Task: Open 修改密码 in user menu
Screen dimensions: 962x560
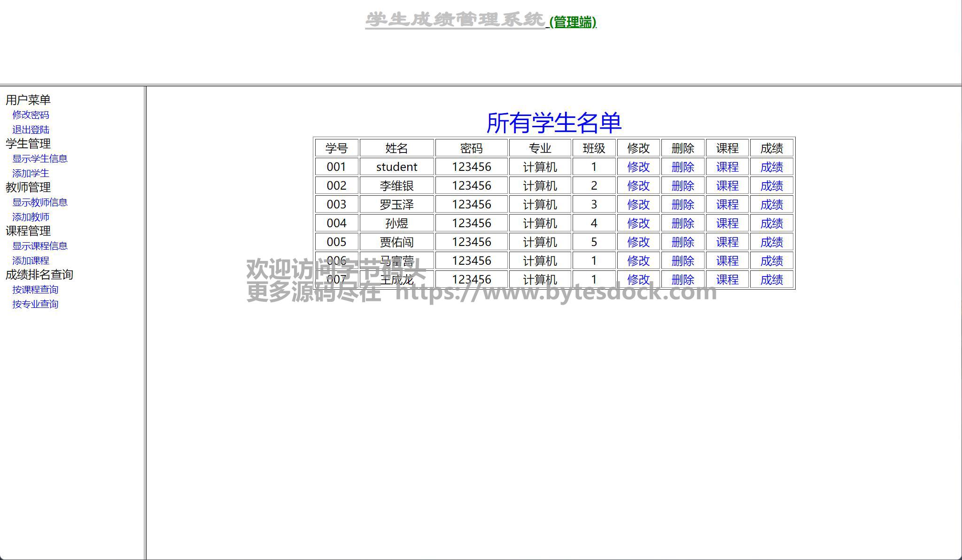Action: click(31, 115)
